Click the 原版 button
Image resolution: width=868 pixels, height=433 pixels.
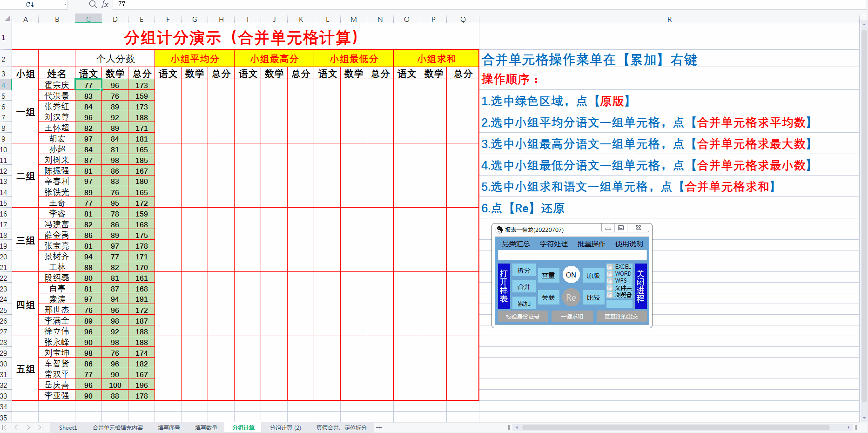(x=593, y=276)
